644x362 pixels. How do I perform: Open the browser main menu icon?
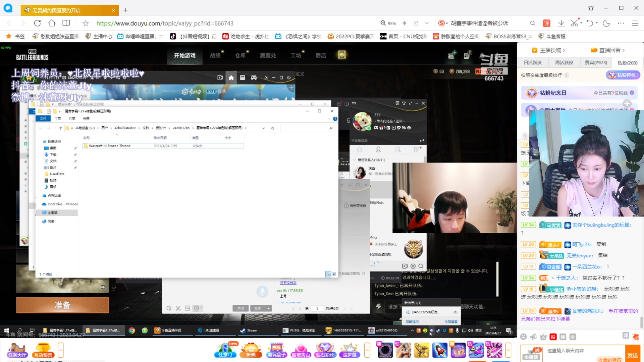coord(635,23)
